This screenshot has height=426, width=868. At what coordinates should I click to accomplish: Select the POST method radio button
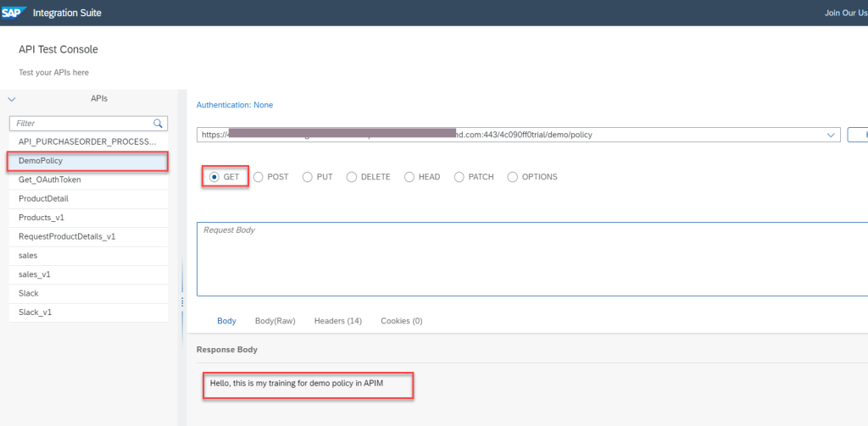click(x=259, y=177)
